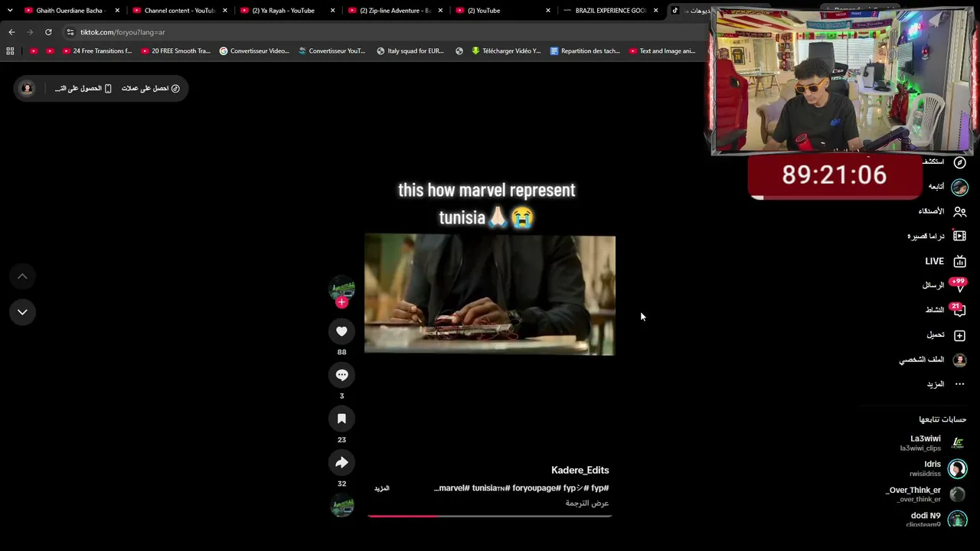Open Convertisseur Video bookmark
The image size is (980, 551).
click(254, 51)
